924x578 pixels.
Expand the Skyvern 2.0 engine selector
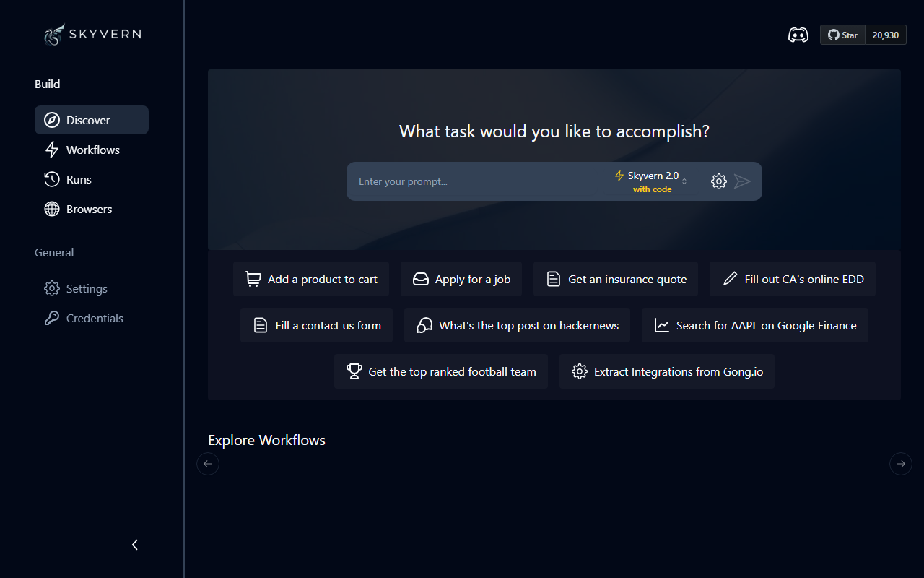(652, 181)
